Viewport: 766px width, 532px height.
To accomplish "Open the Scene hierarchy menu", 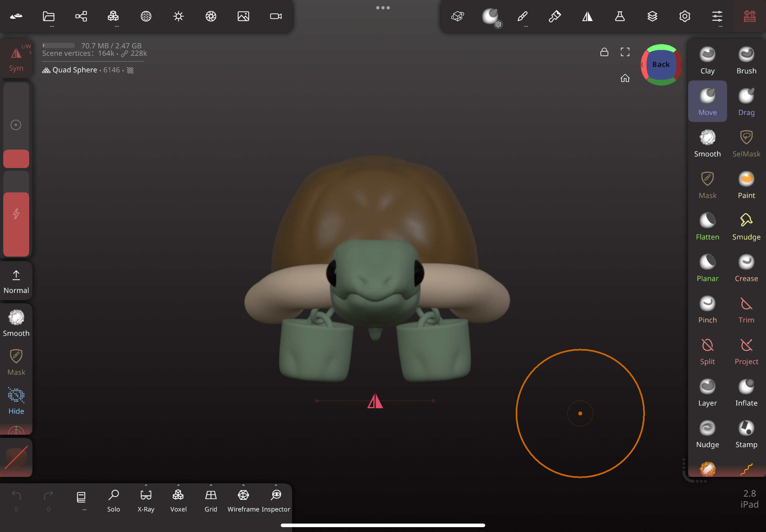I will click(x=81, y=16).
